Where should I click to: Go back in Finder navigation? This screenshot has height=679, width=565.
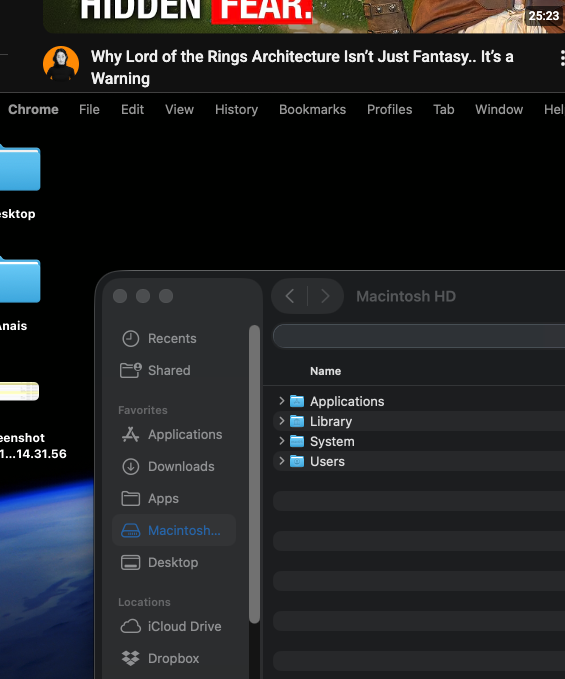pos(290,296)
